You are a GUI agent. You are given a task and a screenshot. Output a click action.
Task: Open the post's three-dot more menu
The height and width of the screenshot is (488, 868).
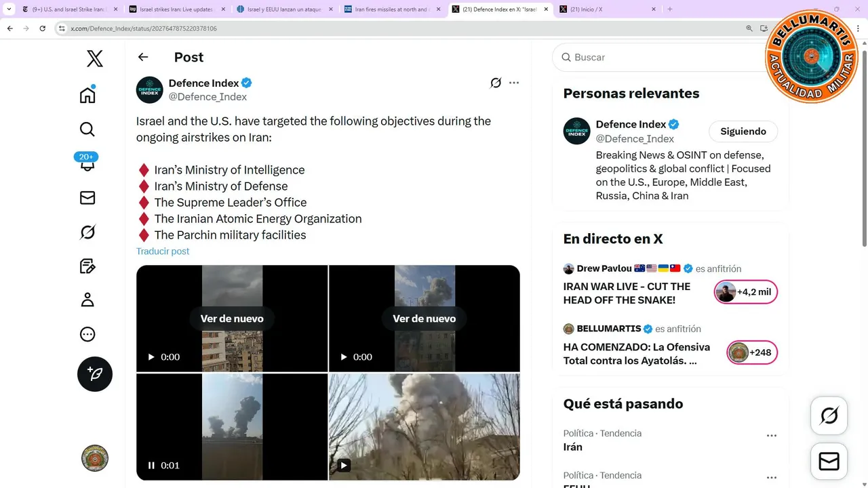(514, 83)
